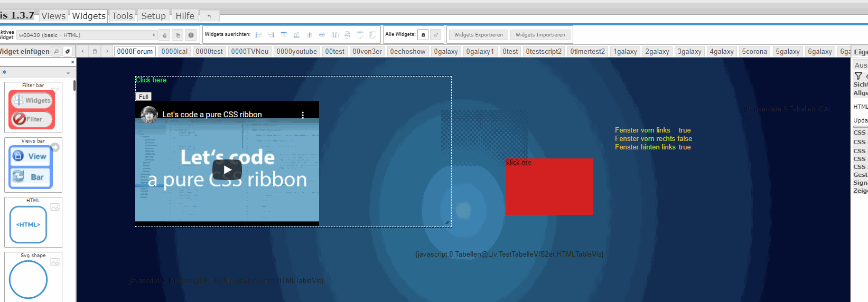Open the Hilfe menu

185,16
